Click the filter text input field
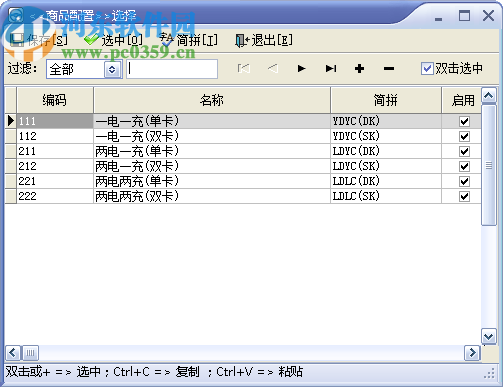503x387 pixels. (x=172, y=69)
